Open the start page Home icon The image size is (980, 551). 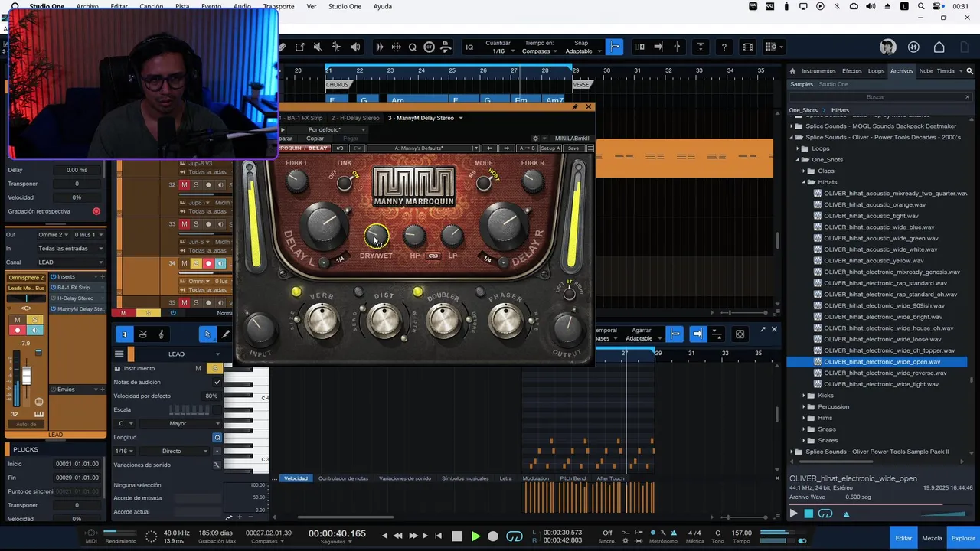click(x=939, y=47)
